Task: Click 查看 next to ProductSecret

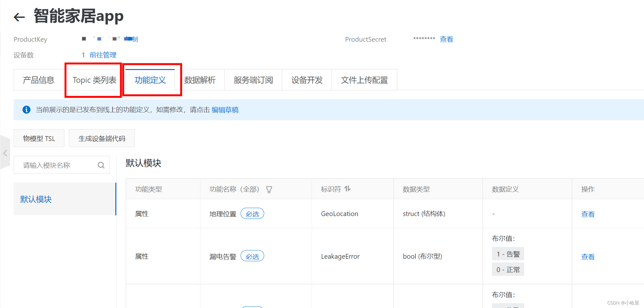Action: (446, 39)
